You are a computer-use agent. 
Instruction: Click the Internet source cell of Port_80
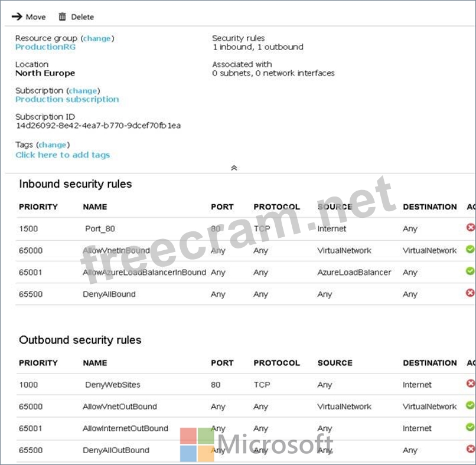click(332, 229)
